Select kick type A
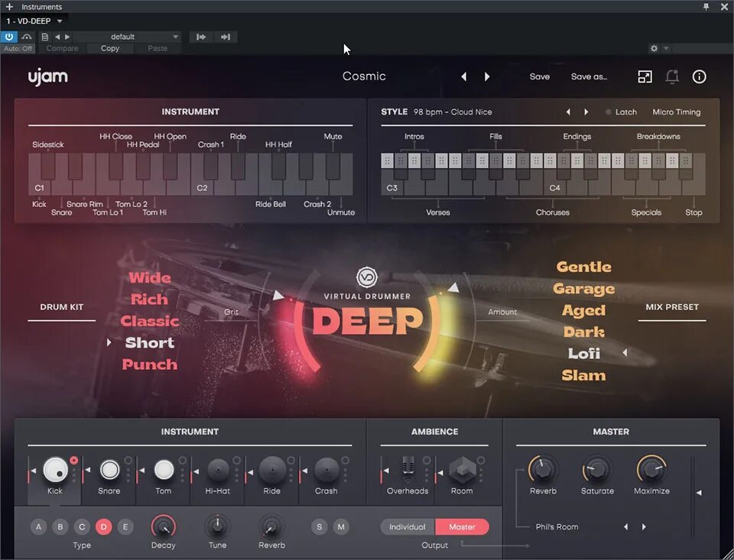Viewport: 734px width, 560px height. coord(39,527)
